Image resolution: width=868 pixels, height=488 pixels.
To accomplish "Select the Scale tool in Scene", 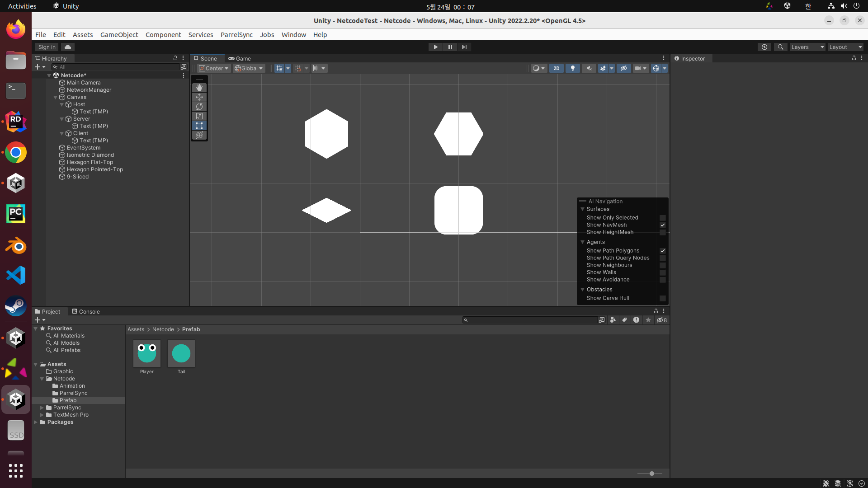I will (199, 116).
